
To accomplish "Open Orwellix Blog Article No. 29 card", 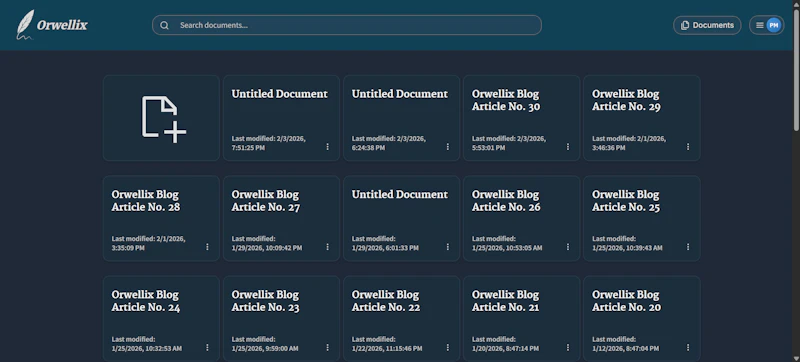I will coord(641,118).
